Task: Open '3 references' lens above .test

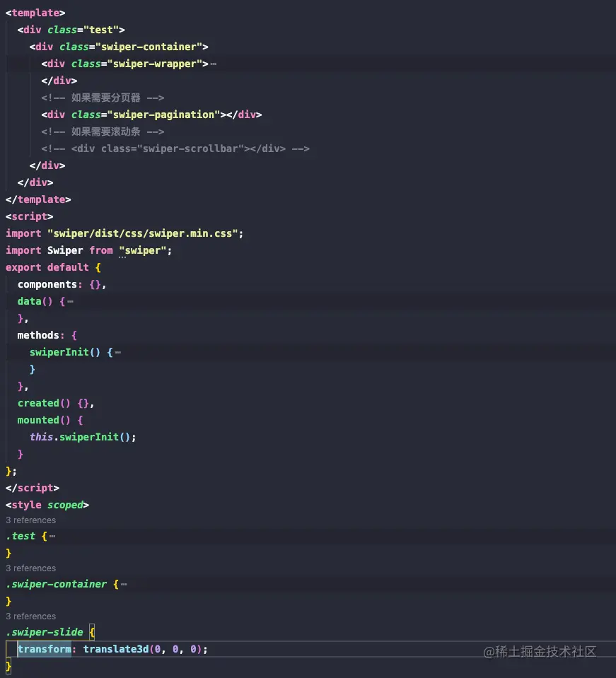Action: point(30,520)
